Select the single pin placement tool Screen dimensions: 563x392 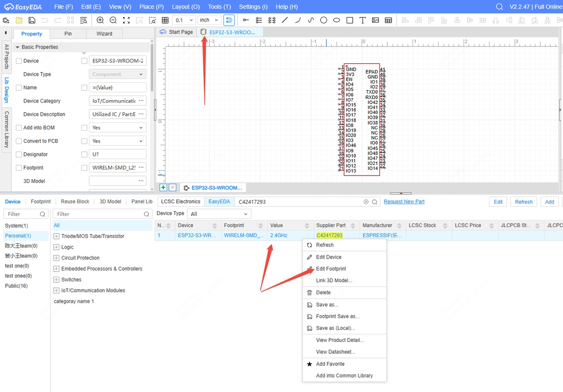[x=246, y=20]
